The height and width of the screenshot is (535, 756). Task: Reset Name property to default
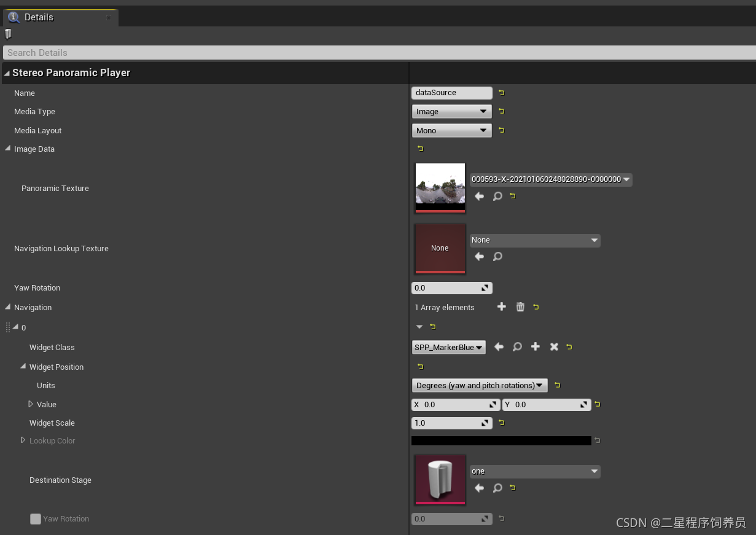(x=501, y=93)
